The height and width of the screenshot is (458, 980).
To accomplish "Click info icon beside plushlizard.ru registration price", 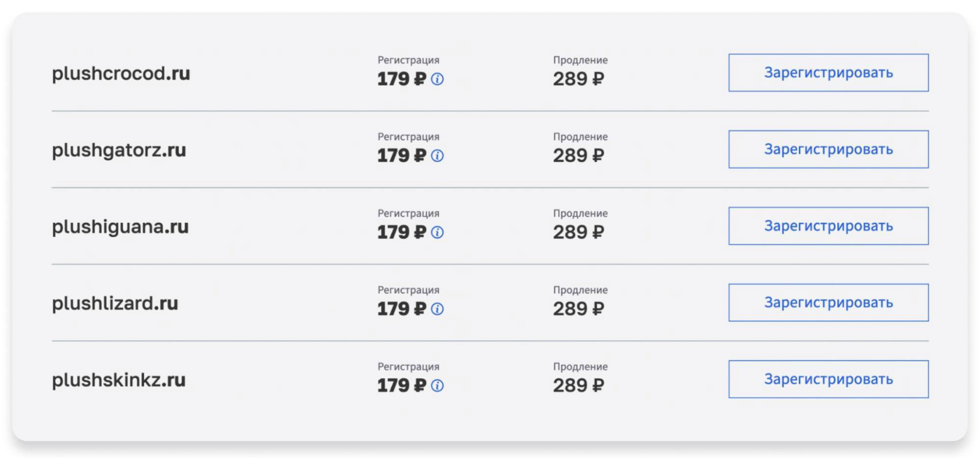I will (x=437, y=309).
